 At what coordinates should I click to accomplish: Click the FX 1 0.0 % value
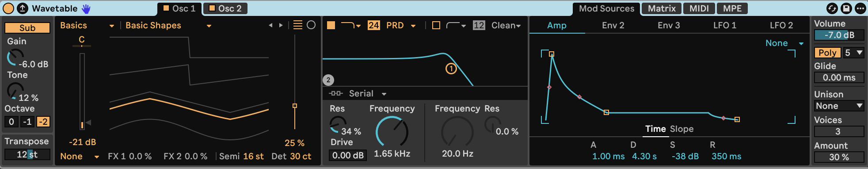[140, 156]
